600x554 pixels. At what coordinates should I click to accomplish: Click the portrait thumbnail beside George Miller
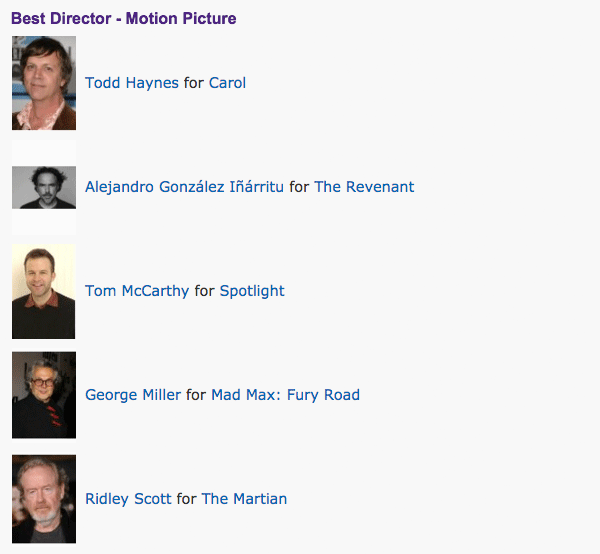[x=44, y=395]
